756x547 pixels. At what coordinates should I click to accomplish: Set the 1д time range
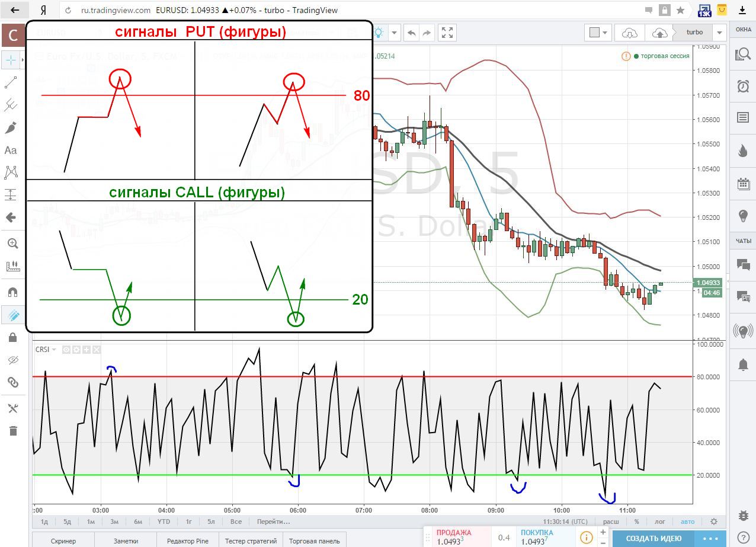44,522
